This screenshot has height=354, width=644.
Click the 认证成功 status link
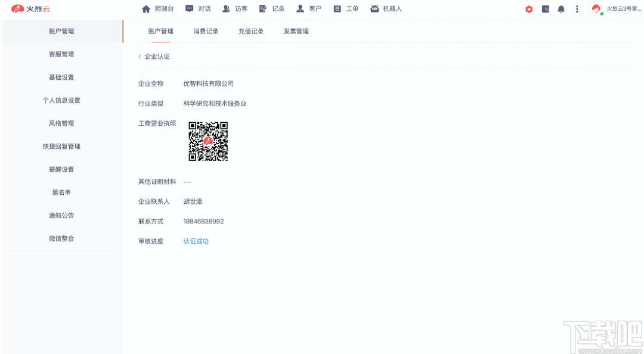coord(196,241)
